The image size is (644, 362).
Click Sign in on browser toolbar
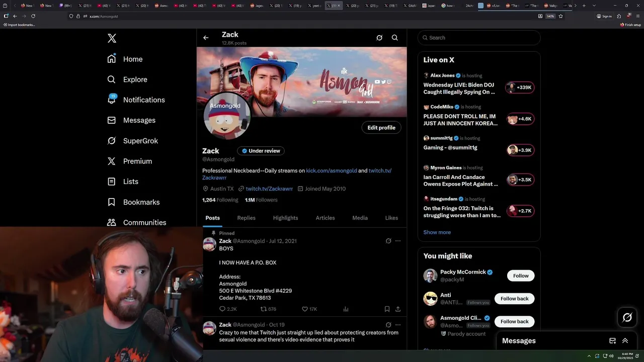604,16
